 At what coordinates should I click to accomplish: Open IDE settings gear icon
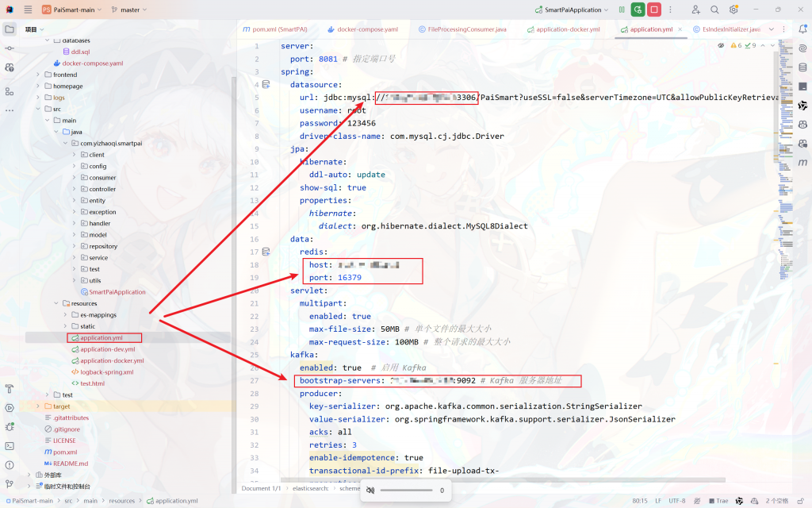pos(734,10)
